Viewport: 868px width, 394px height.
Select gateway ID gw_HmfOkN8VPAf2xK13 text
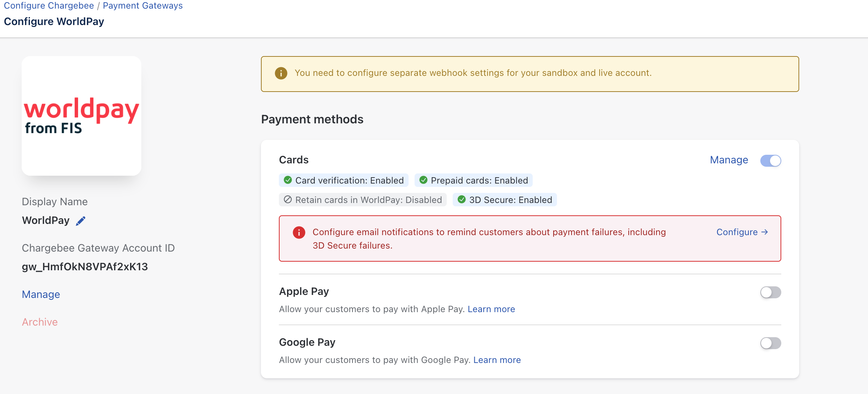coord(85,267)
